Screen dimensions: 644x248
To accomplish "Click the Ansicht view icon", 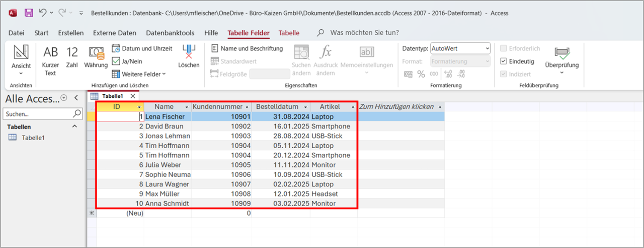I will tap(21, 51).
